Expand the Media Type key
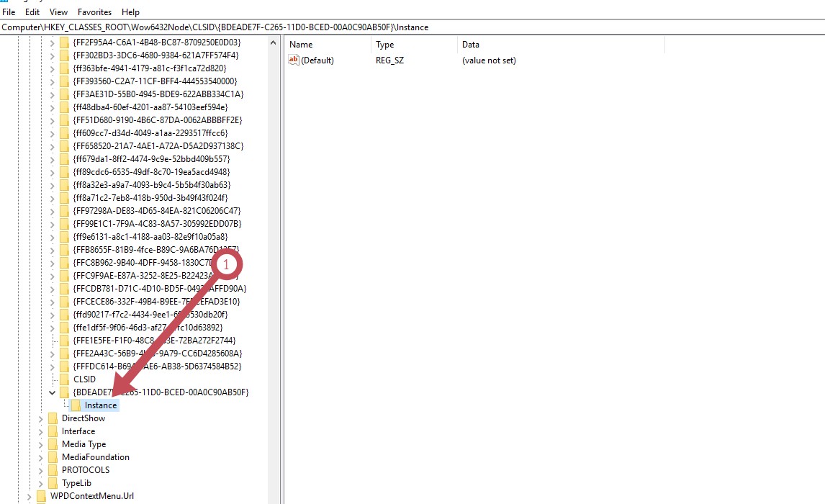This screenshot has width=825, height=504. coord(40,444)
